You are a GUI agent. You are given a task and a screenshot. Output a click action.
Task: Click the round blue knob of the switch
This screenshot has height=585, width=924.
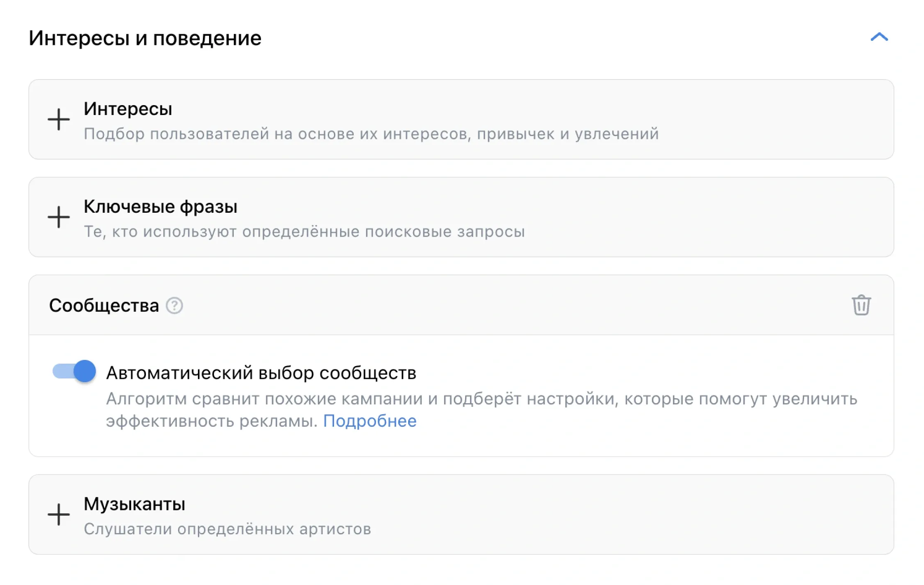point(85,371)
